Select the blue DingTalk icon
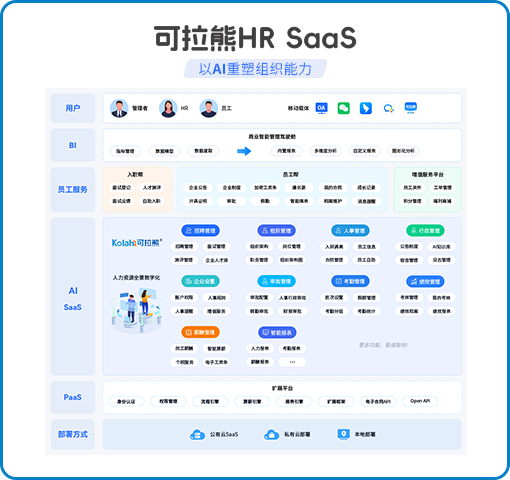 point(366,108)
